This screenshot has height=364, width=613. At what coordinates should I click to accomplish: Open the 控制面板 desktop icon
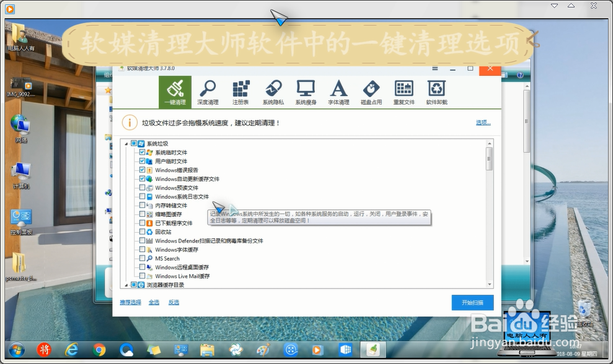pyautogui.click(x=21, y=222)
